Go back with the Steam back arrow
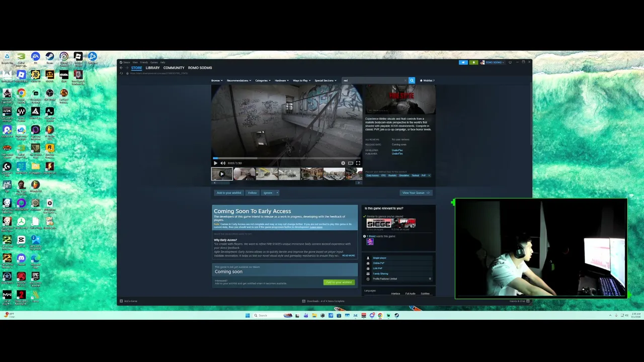Screen dimensions: 644x362 point(121,68)
